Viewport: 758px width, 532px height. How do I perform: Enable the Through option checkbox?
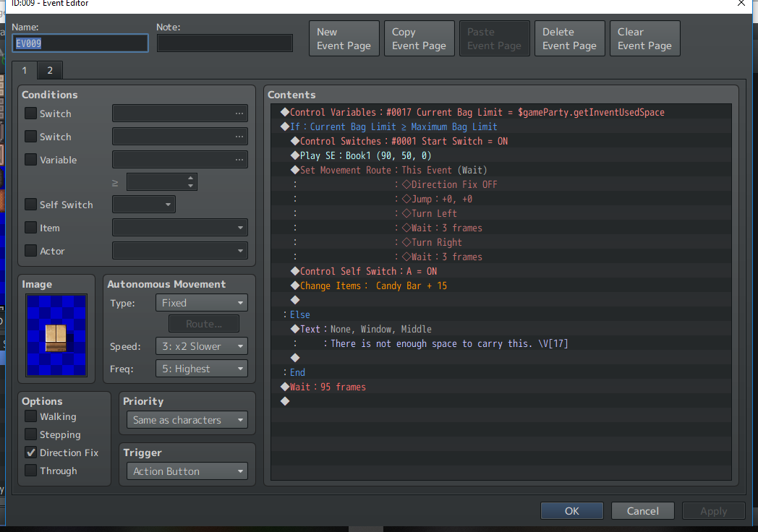(x=30, y=471)
